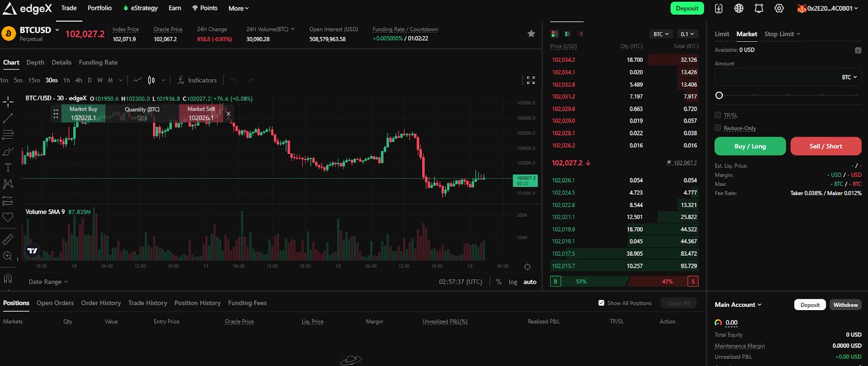Expand the Main Account dropdown
The image size is (868, 366).
pos(738,305)
